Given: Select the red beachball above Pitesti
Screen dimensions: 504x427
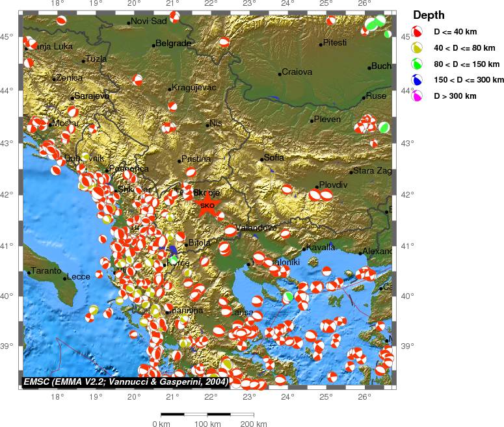Looking at the screenshot, I should 331,21.
